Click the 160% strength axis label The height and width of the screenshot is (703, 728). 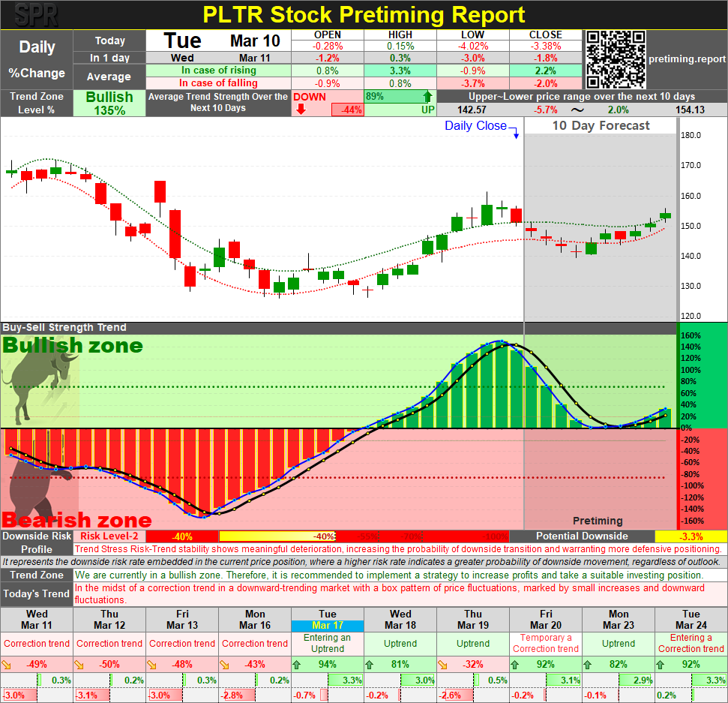(691, 335)
